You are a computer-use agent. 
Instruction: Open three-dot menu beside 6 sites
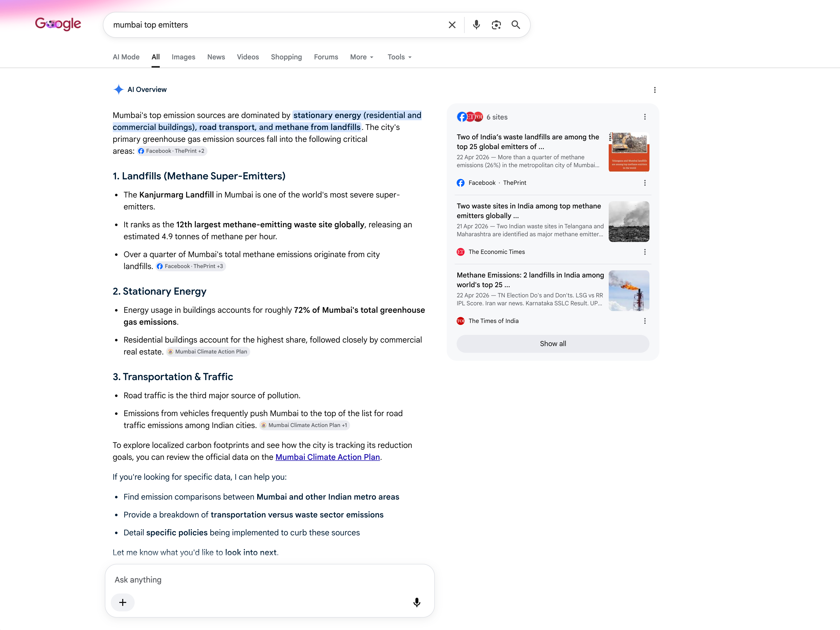tap(645, 117)
